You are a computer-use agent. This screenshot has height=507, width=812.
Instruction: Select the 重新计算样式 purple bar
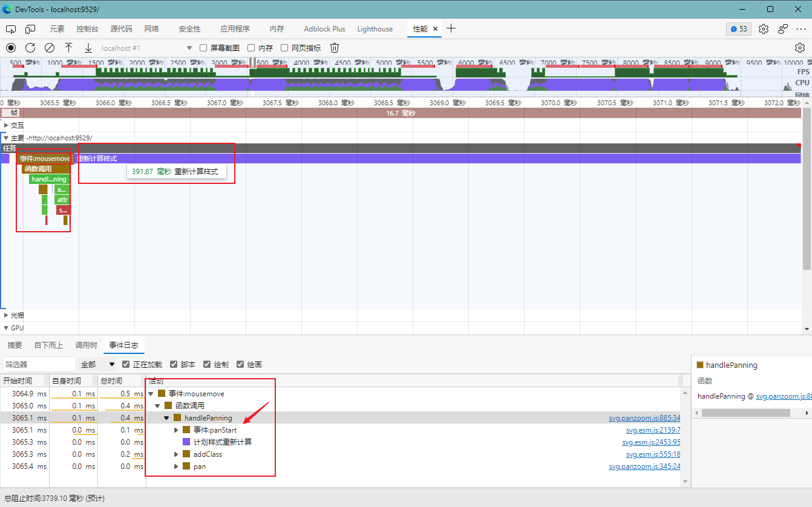pos(437,159)
